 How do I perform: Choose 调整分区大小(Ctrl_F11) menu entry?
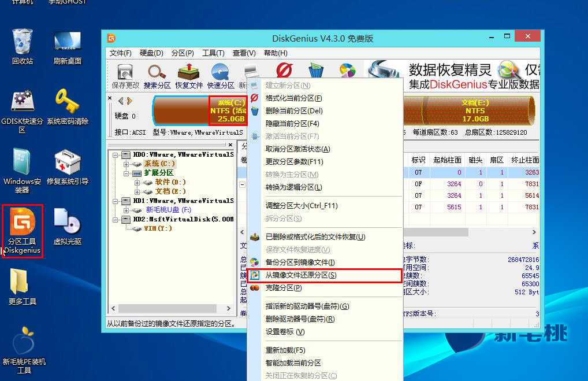(325, 206)
